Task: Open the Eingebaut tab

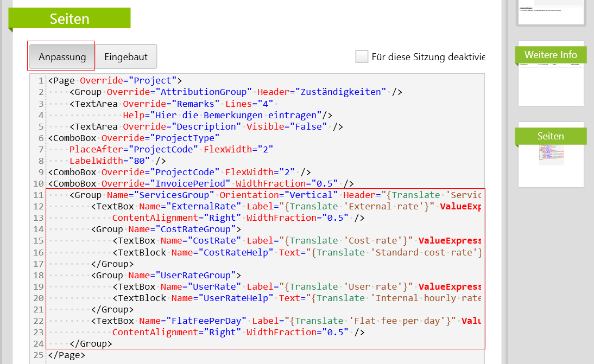Action: (x=126, y=56)
